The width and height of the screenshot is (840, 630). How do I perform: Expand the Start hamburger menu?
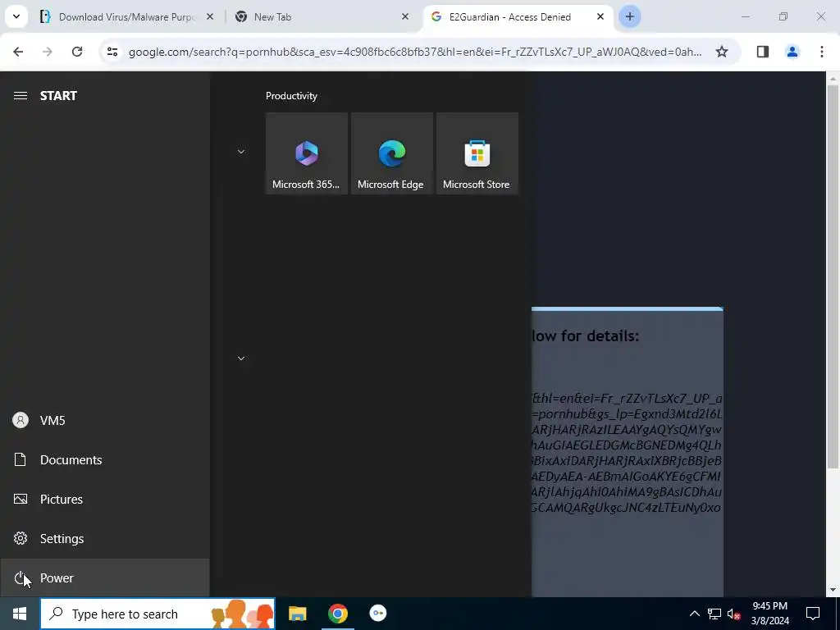click(21, 95)
